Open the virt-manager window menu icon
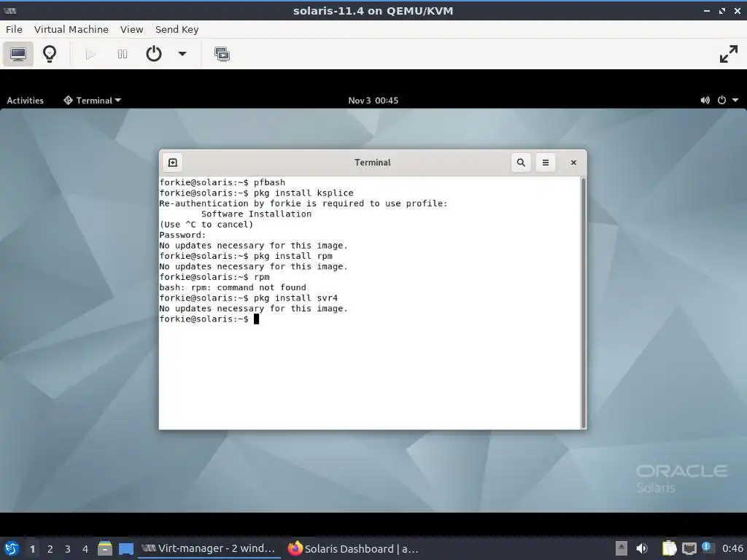The width and height of the screenshot is (747, 560). click(9, 10)
